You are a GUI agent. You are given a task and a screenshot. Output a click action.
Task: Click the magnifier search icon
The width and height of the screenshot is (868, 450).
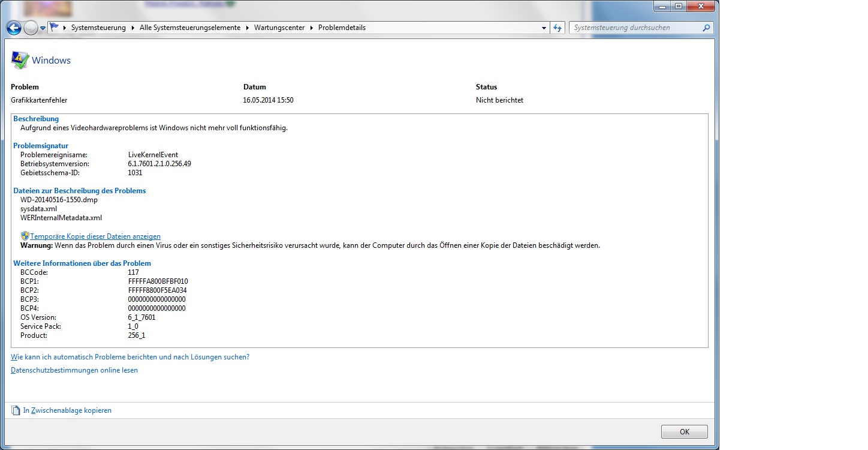click(x=706, y=28)
